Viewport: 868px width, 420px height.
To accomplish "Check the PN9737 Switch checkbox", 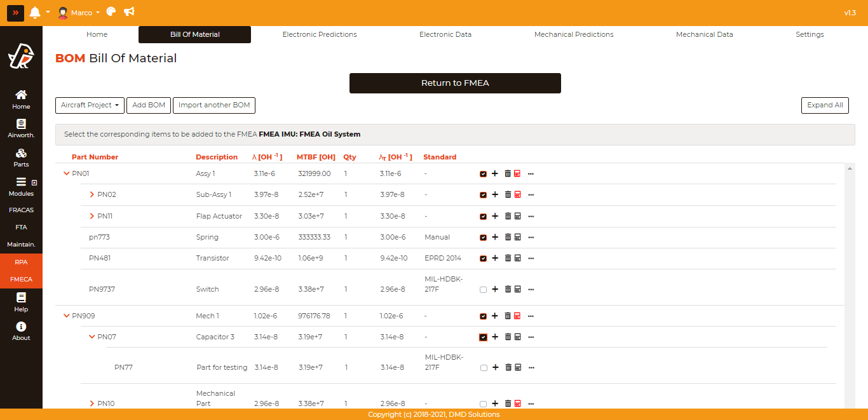I will [x=484, y=290].
